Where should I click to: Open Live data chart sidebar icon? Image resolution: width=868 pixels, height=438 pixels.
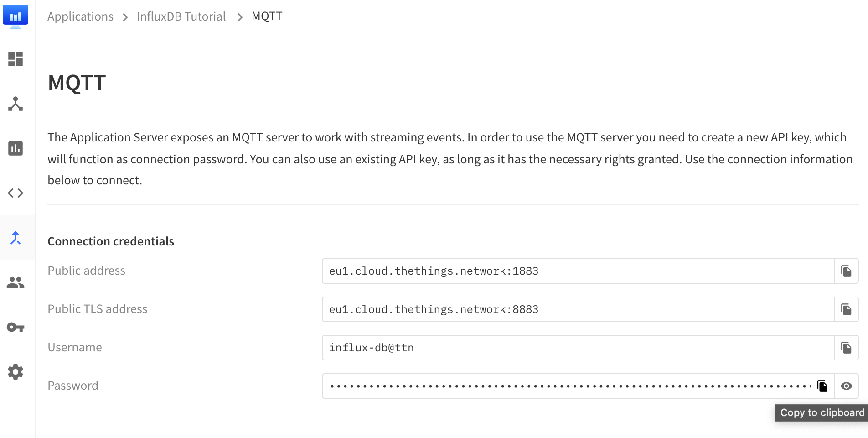(x=15, y=148)
